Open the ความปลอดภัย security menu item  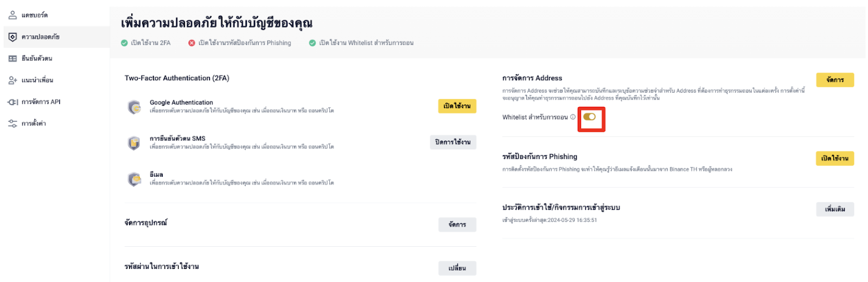coord(41,37)
